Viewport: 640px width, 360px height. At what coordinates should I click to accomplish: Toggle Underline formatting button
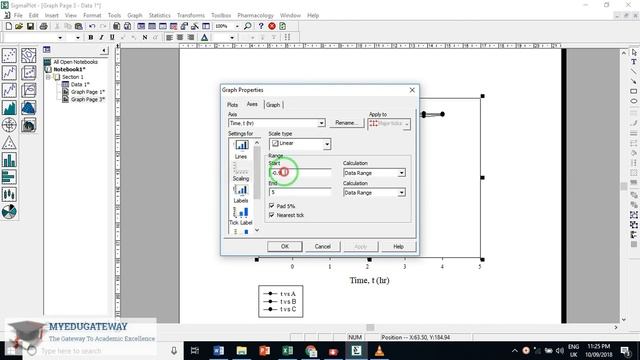click(112, 37)
